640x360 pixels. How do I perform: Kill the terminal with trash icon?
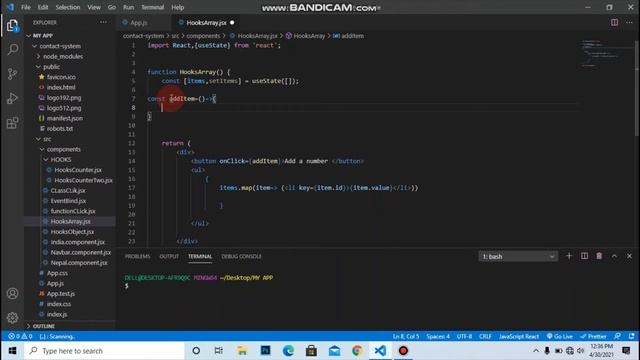[x=599, y=256]
